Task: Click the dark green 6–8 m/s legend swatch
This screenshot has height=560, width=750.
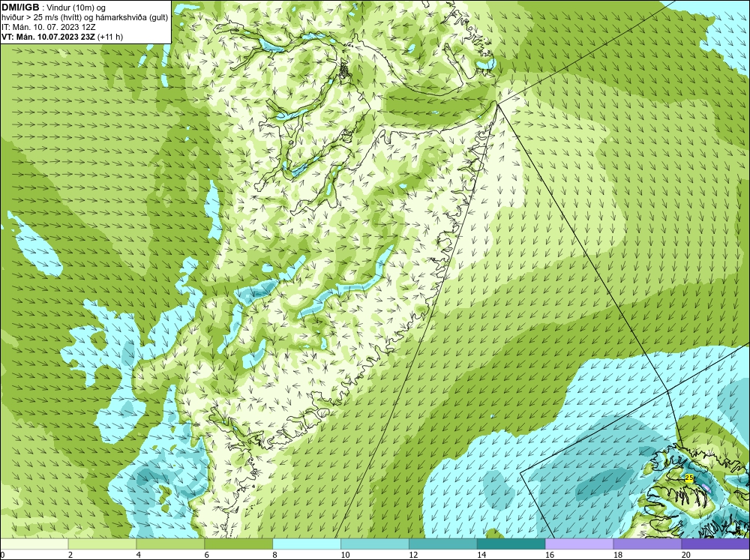Action: (238, 544)
